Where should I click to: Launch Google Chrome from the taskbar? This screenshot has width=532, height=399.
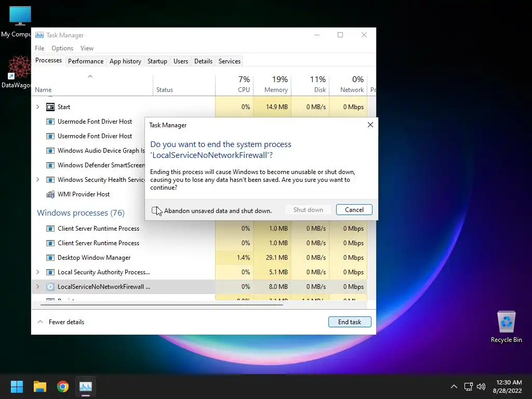(63, 387)
